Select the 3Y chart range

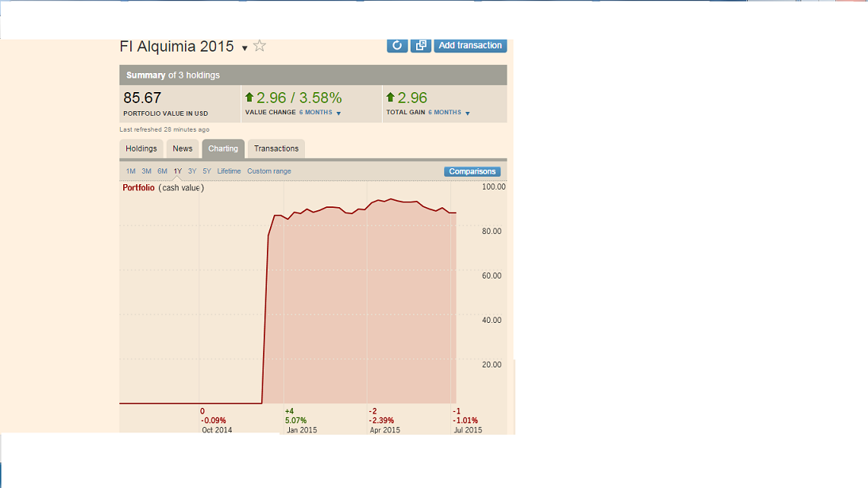pyautogui.click(x=192, y=171)
